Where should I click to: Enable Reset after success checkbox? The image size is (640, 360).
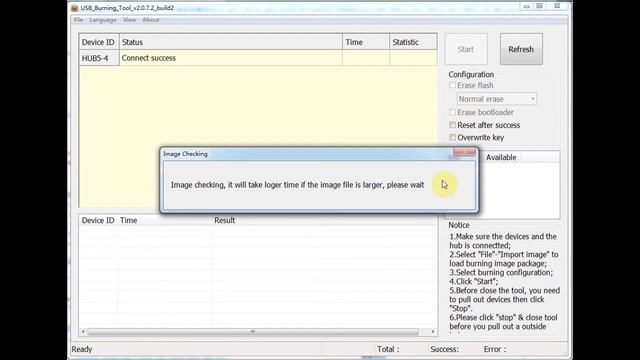tap(452, 124)
